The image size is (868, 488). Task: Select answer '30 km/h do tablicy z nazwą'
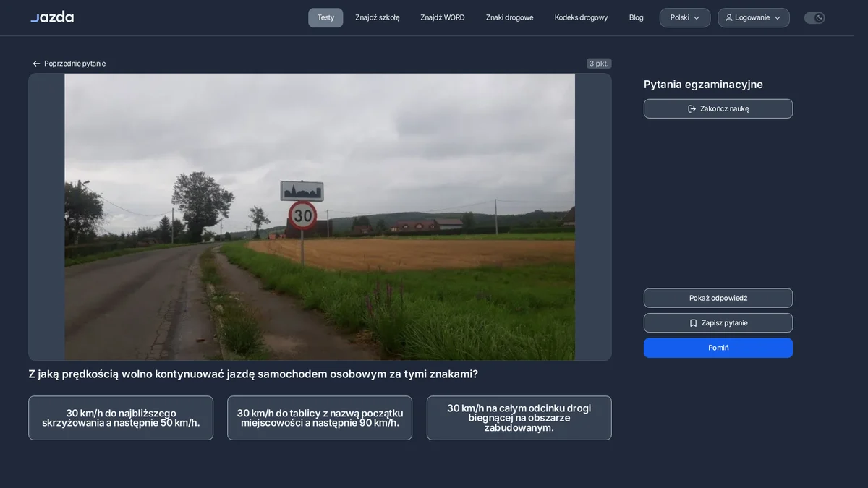click(x=320, y=418)
